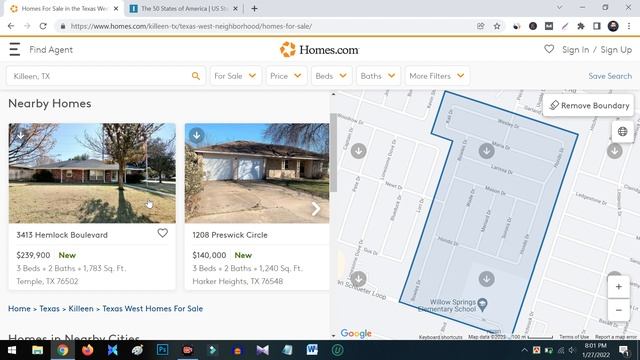Switch to The 50 States of America tab
Viewport: 640px width, 360px height.
pos(184,8)
